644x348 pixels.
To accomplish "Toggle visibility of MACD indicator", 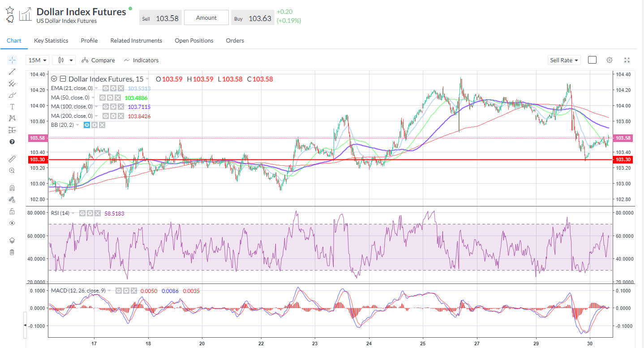I will pos(119,291).
